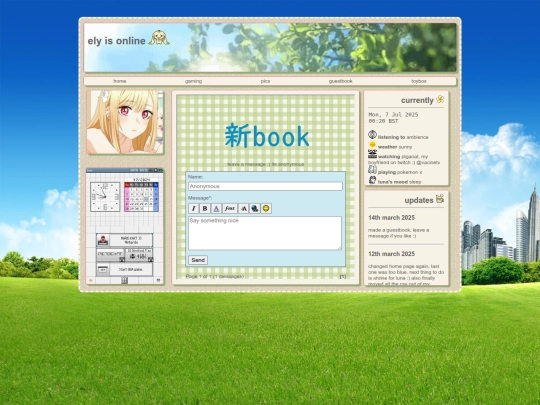
Task: Toggle italic formatting in message toolbar
Action: click(194, 208)
